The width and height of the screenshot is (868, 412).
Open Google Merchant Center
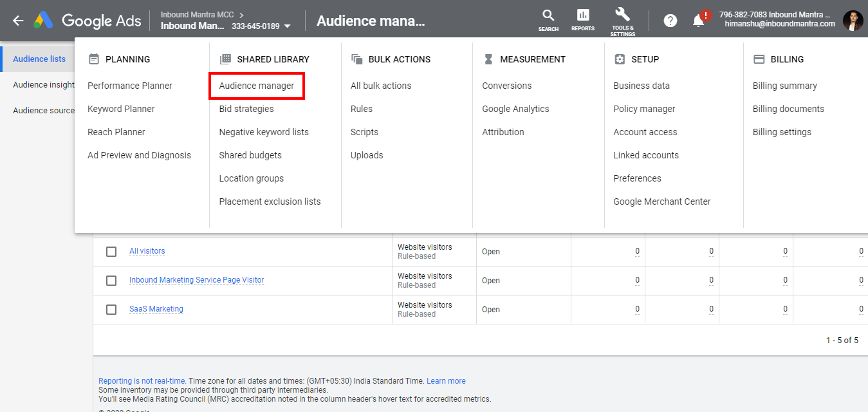662,201
